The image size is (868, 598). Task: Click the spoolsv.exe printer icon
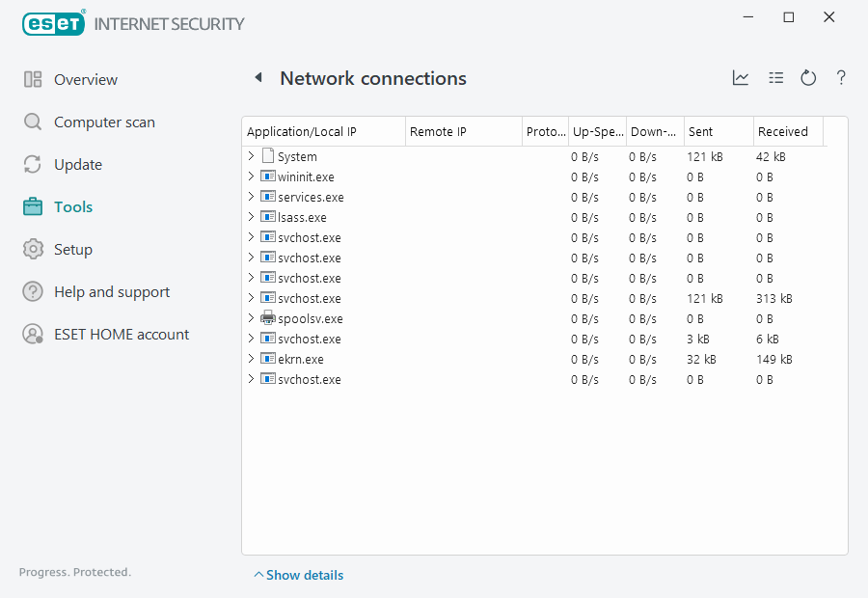pyautogui.click(x=268, y=318)
